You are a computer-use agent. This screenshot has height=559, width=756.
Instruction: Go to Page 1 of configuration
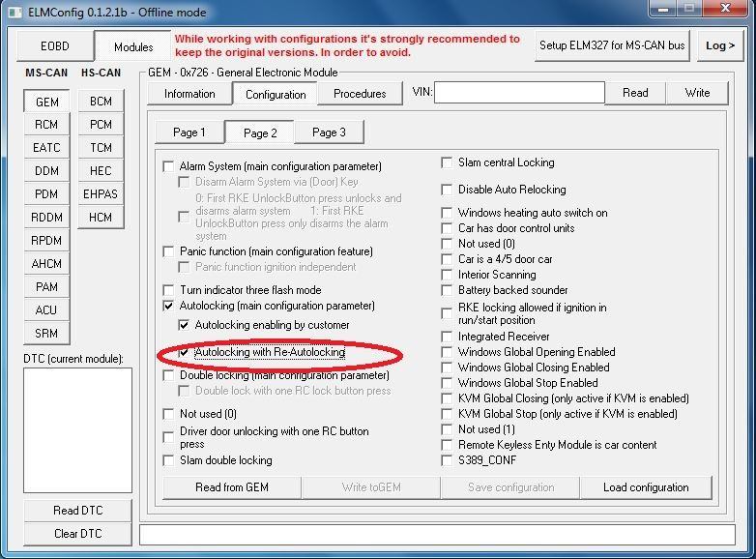(189, 132)
